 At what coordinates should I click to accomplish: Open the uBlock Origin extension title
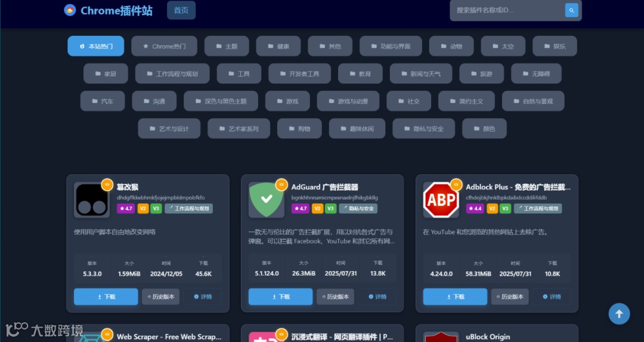point(488,337)
